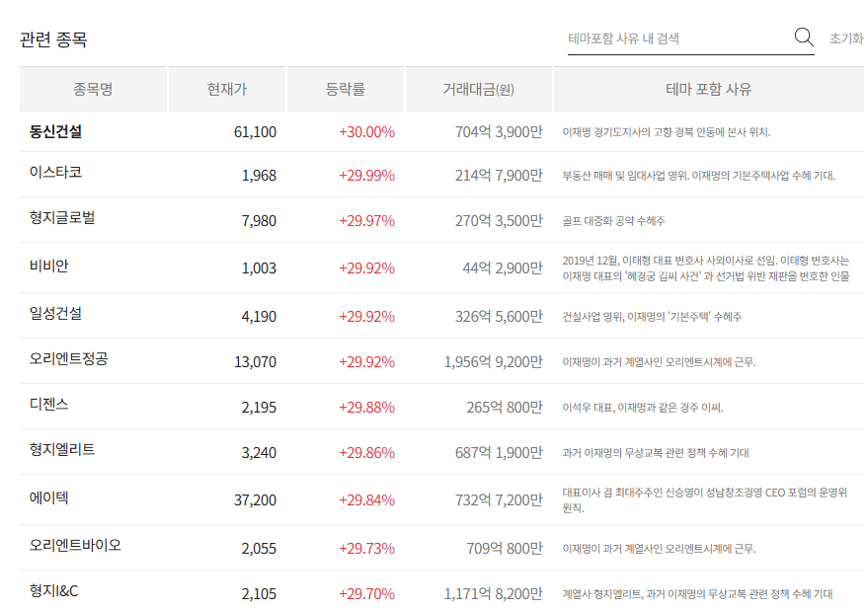Open the 형지I&C stock link

pyautogui.click(x=53, y=590)
